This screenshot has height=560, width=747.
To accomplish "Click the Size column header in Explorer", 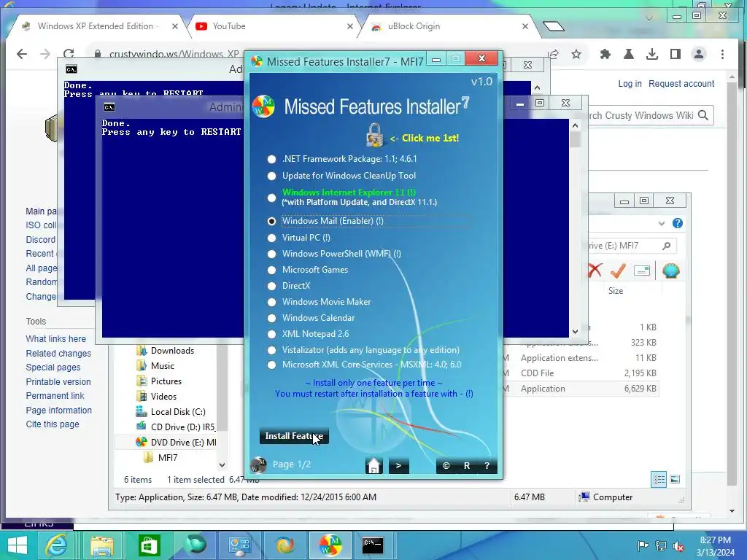I will pyautogui.click(x=616, y=291).
